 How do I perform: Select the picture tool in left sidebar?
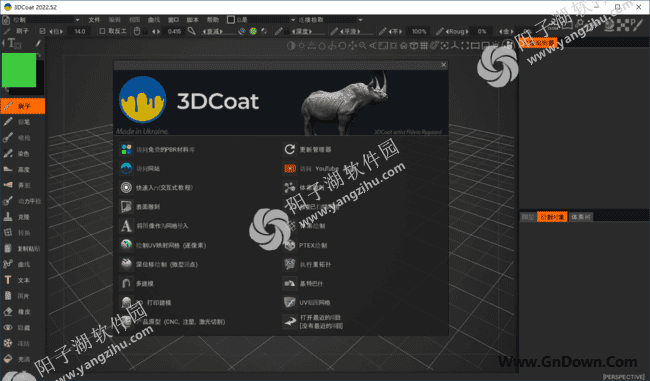pos(23,296)
